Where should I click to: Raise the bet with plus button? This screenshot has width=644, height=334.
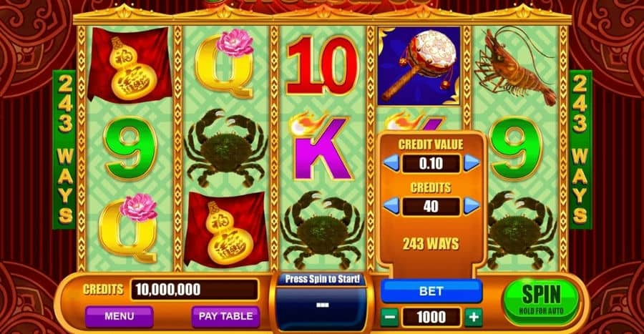[474, 317]
